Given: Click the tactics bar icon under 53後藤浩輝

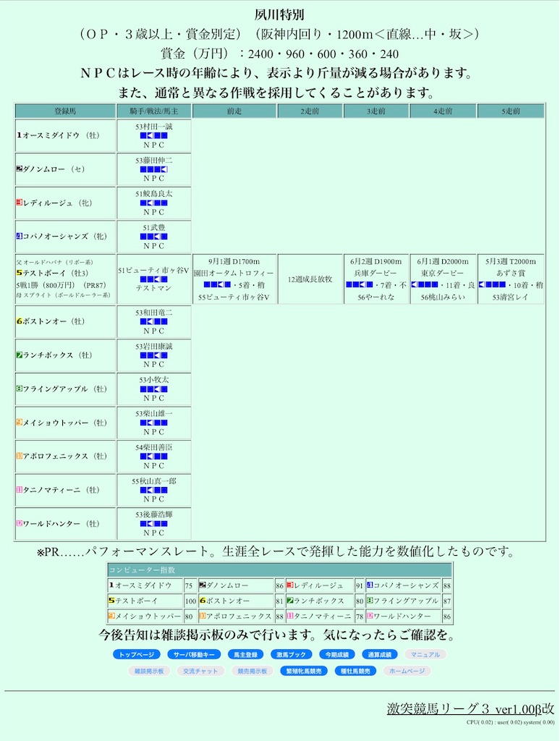Looking at the screenshot, I should pos(153,524).
